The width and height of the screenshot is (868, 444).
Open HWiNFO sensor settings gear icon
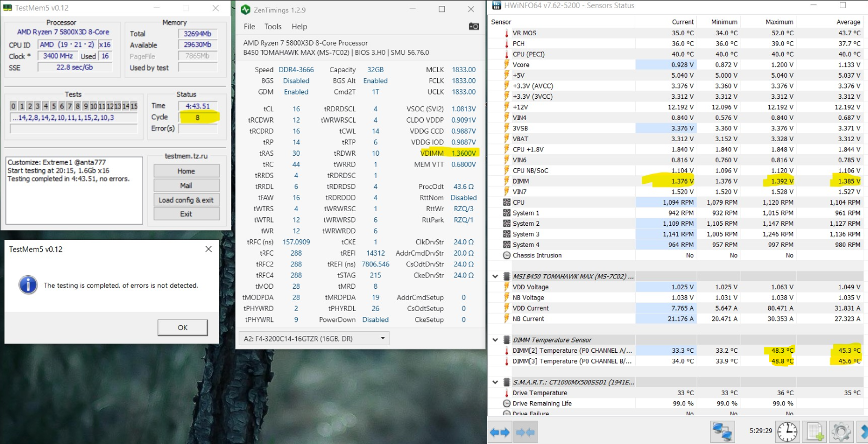[x=841, y=432]
